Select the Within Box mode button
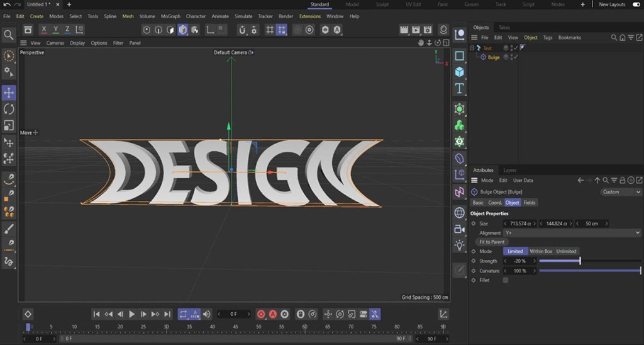The height and width of the screenshot is (345, 644). point(540,251)
